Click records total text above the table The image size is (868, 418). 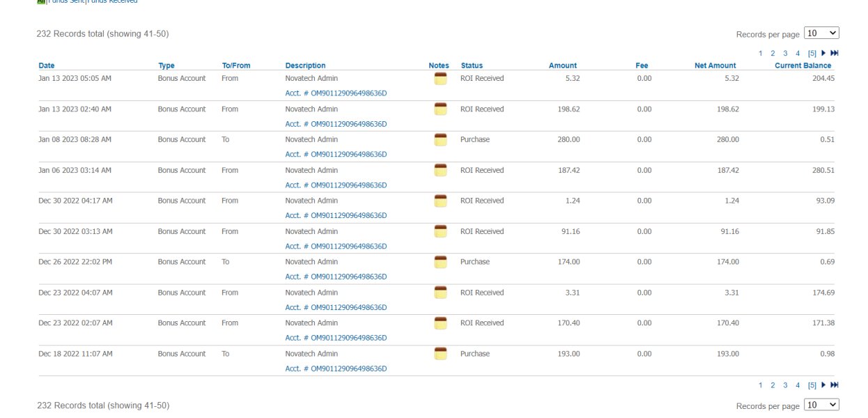coord(102,33)
